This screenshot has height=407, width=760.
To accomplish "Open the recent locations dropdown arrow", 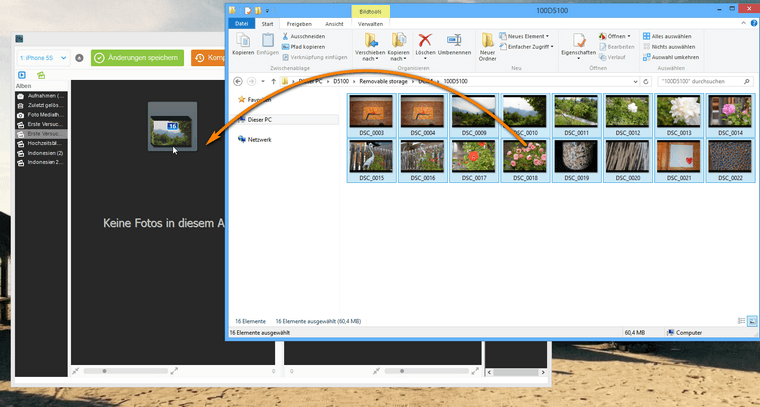I will 263,81.
